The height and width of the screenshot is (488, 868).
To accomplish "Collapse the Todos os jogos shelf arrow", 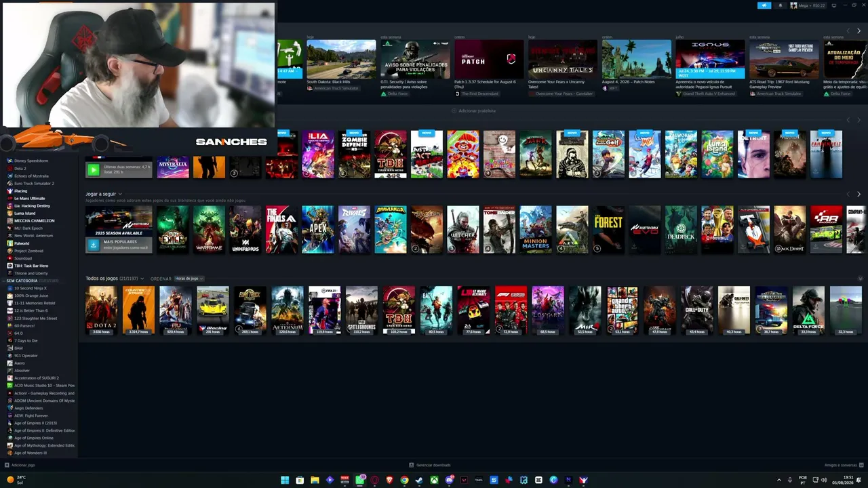I will pyautogui.click(x=861, y=279).
